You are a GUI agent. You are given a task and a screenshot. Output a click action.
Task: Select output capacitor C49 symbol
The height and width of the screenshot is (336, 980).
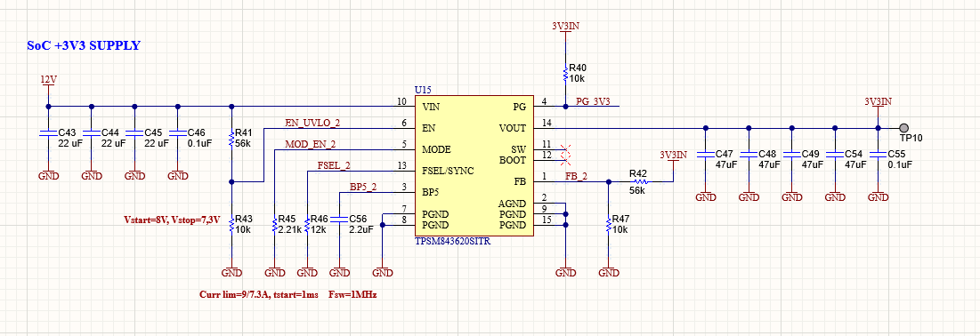[791, 155]
